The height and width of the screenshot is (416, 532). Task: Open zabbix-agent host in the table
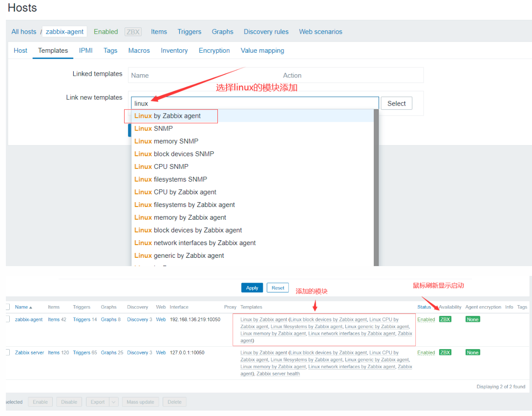click(x=29, y=319)
